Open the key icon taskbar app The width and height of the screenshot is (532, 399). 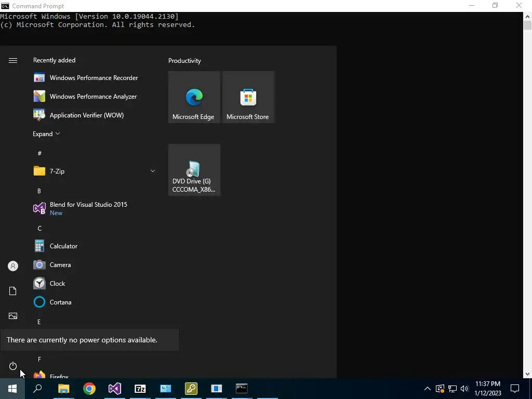[x=191, y=389]
